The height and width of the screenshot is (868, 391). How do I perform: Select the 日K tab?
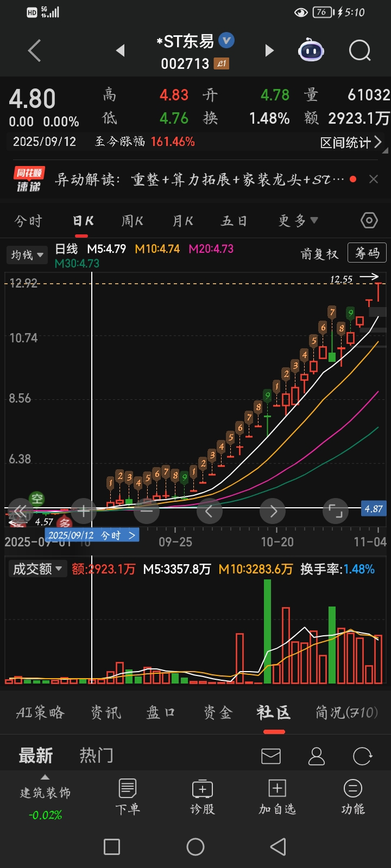pyautogui.click(x=83, y=221)
